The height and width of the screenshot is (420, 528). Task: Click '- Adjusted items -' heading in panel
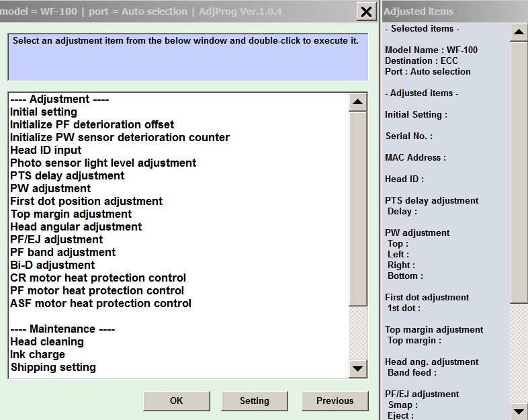(x=422, y=93)
